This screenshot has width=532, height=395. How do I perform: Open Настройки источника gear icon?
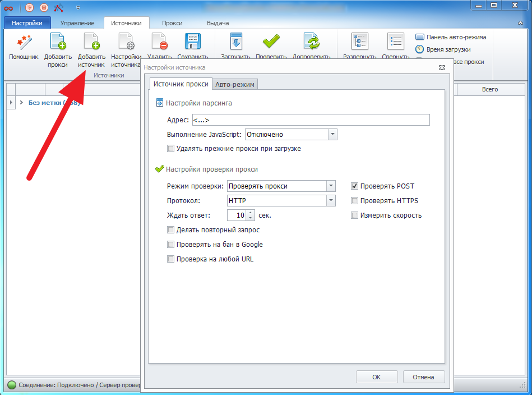pyautogui.click(x=125, y=43)
